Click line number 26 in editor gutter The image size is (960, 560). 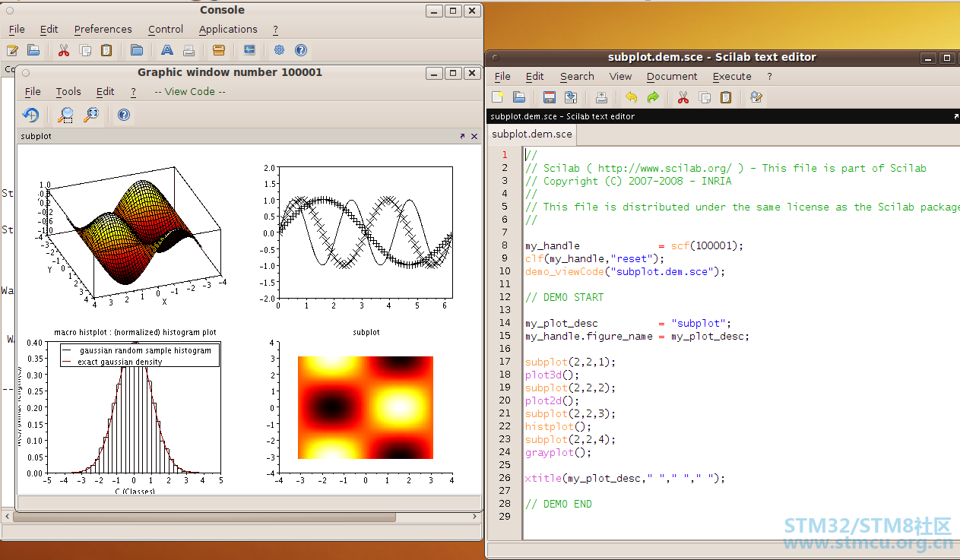coord(505,478)
